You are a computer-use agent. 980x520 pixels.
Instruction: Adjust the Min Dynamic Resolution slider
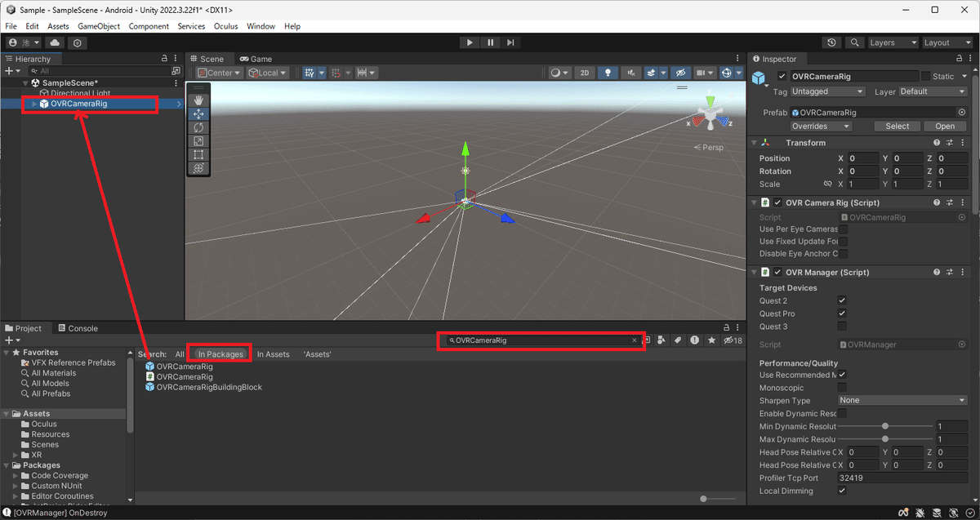(886, 427)
